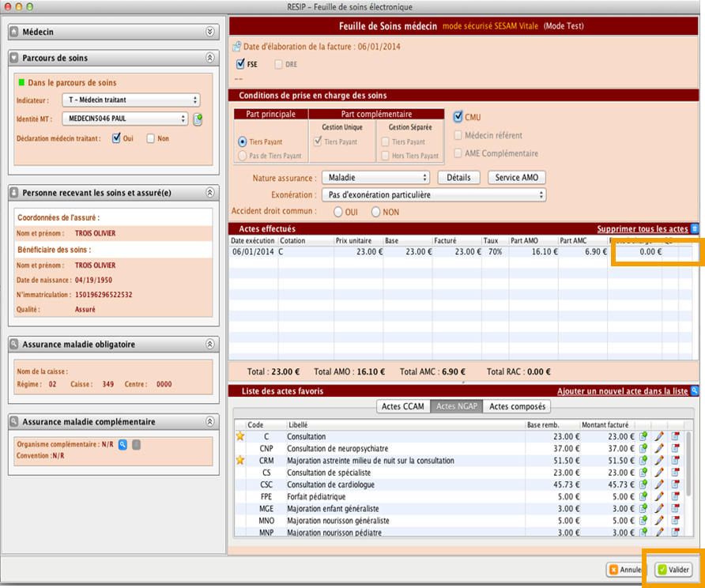
Task: Click the add icon next to Identité MT
Action: point(198,119)
